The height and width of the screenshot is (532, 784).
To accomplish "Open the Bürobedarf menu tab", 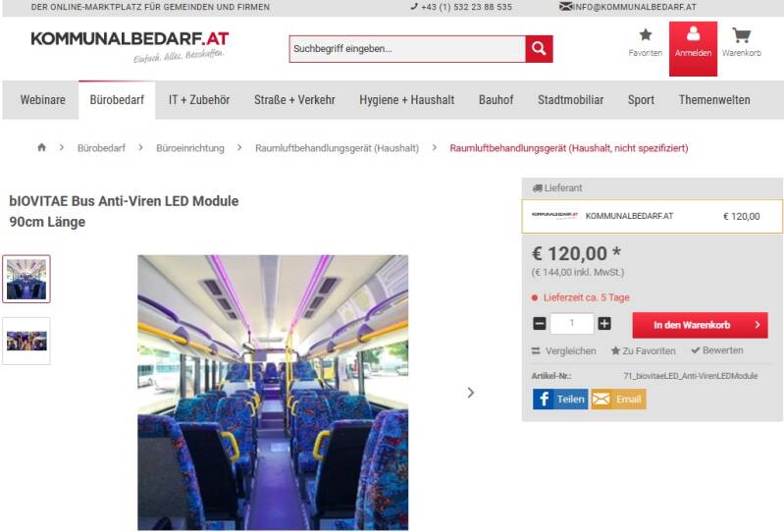I will tap(117, 100).
